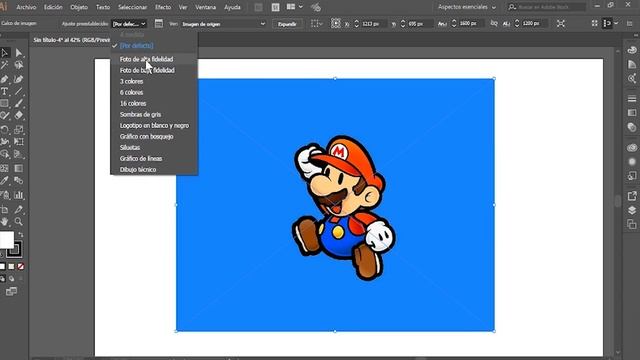Open the Creative Cloud Libraries panel
This screenshot has width=640, height=360.
(632, 147)
